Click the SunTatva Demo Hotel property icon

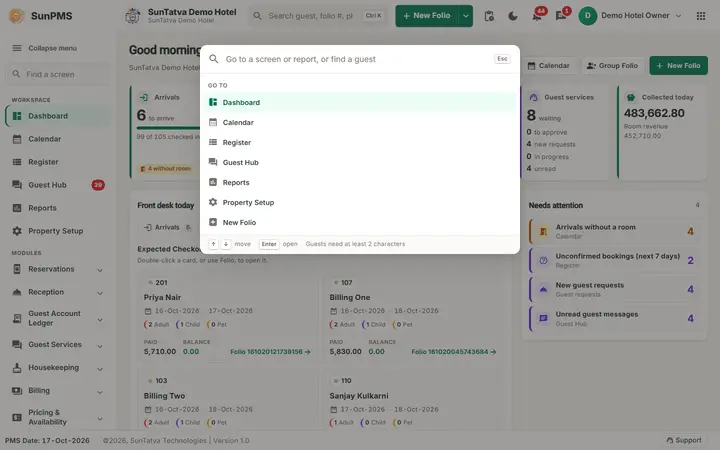pos(133,16)
